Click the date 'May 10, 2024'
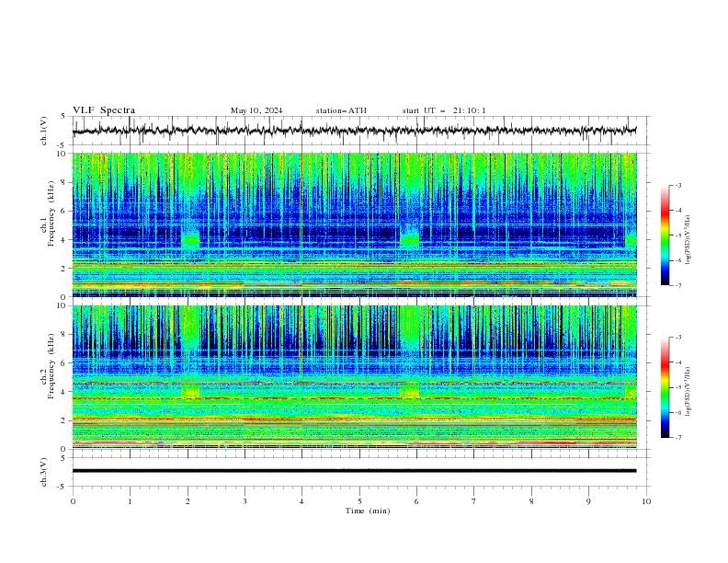Screen dimensions: 728x563 pos(256,110)
